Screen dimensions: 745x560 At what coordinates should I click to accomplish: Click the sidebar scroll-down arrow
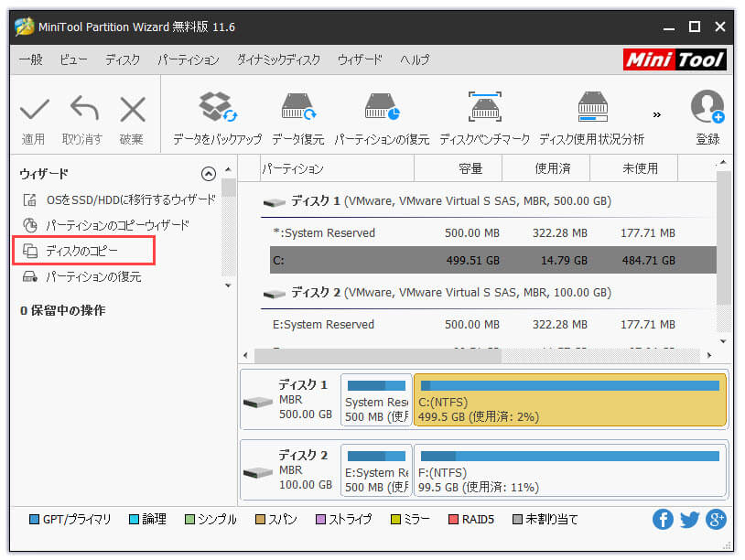pyautogui.click(x=227, y=285)
